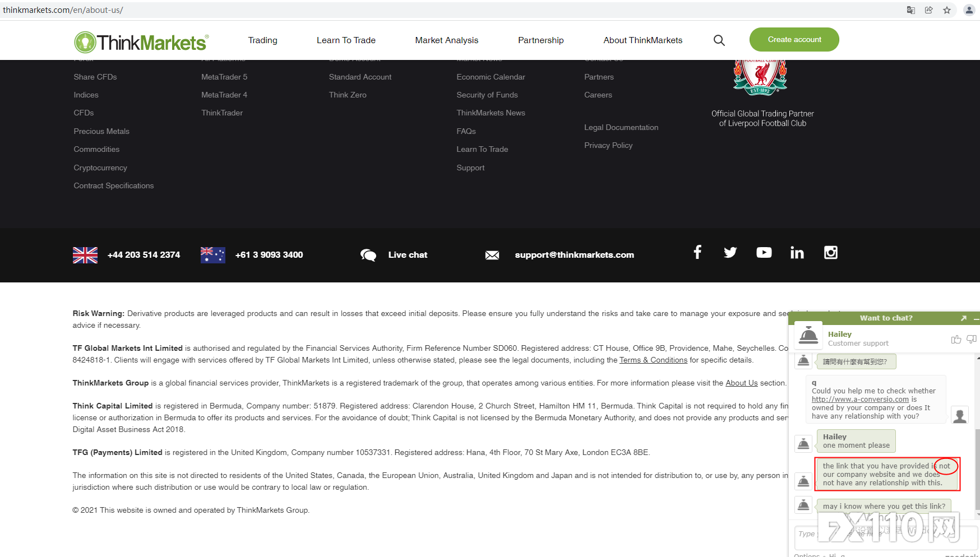Open the Learn To Trade menu
Image resolution: width=980 pixels, height=557 pixels.
[346, 40]
